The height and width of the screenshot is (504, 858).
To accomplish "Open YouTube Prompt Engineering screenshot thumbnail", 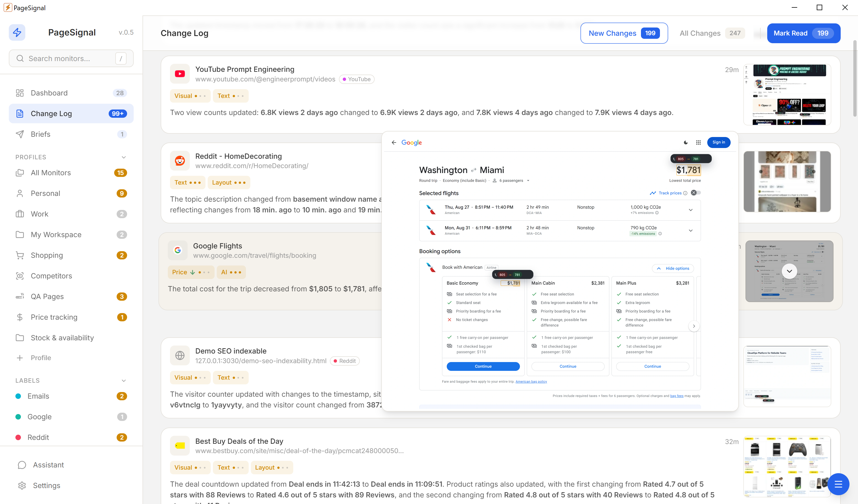I will [x=787, y=94].
